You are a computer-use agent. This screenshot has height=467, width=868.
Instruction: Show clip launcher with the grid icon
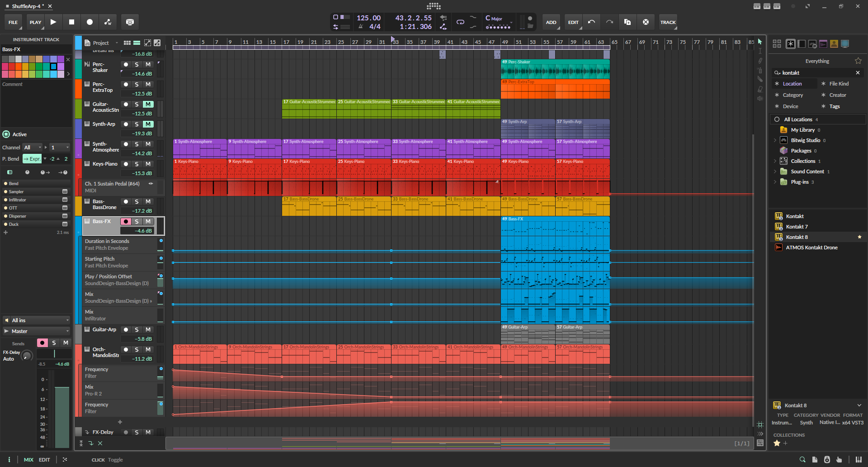(127, 43)
